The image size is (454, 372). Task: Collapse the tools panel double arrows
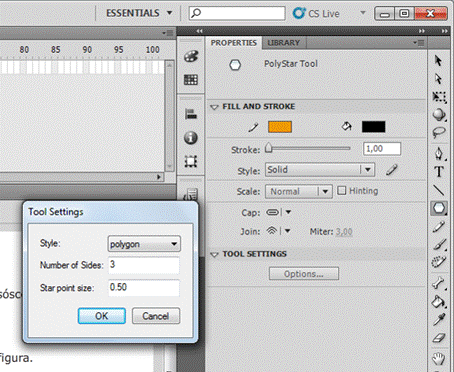tap(444, 31)
